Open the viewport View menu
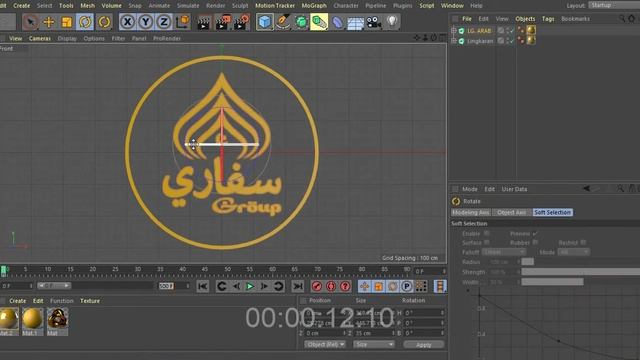Image resolution: width=640 pixels, height=360 pixels. (16, 38)
